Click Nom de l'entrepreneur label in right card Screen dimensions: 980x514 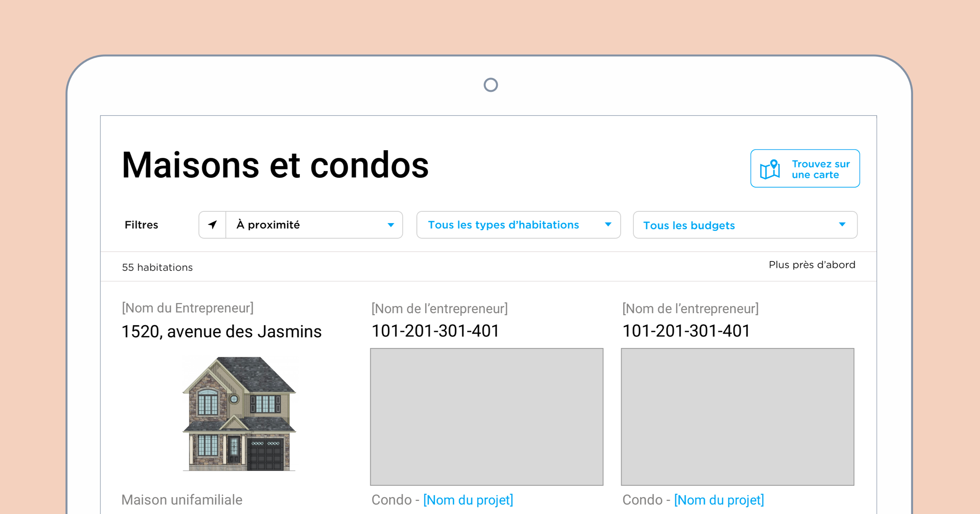pyautogui.click(x=690, y=309)
